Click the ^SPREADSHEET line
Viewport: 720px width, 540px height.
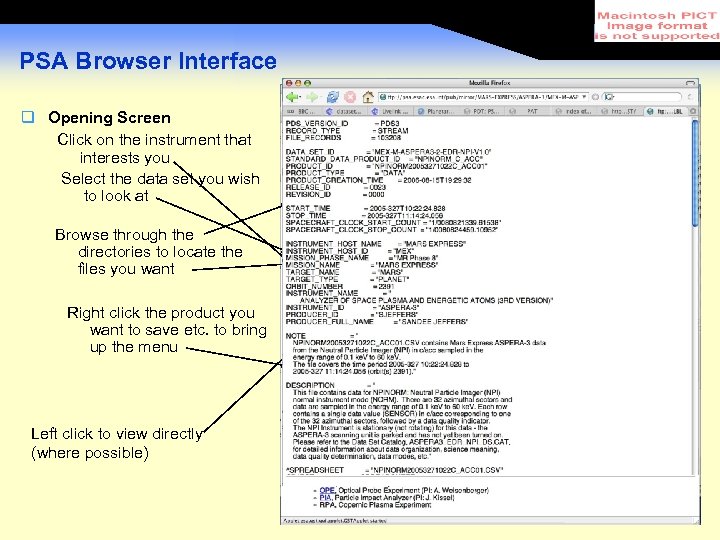point(394,470)
